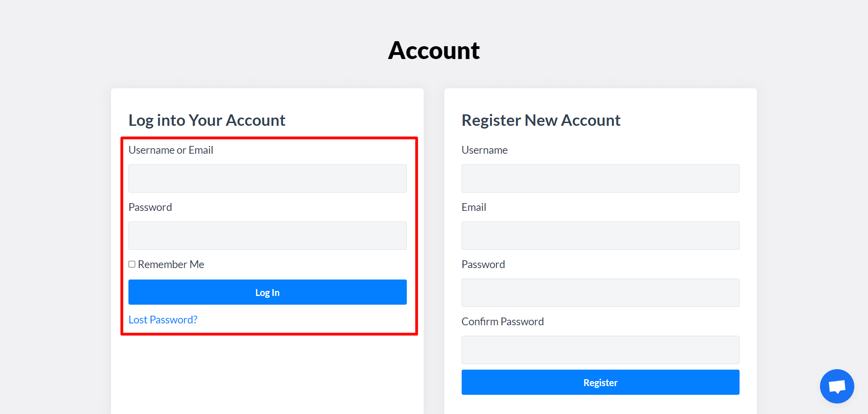Click the Email label in registration form
Screen dimensions: 868x414
point(474,207)
